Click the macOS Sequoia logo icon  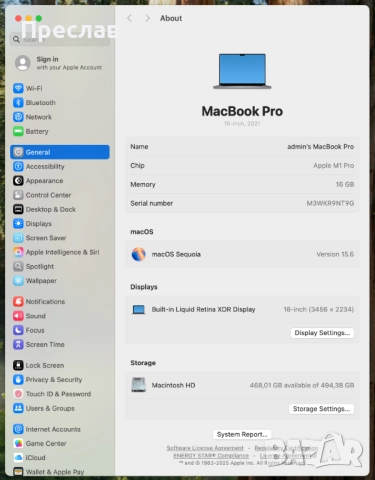(x=139, y=254)
